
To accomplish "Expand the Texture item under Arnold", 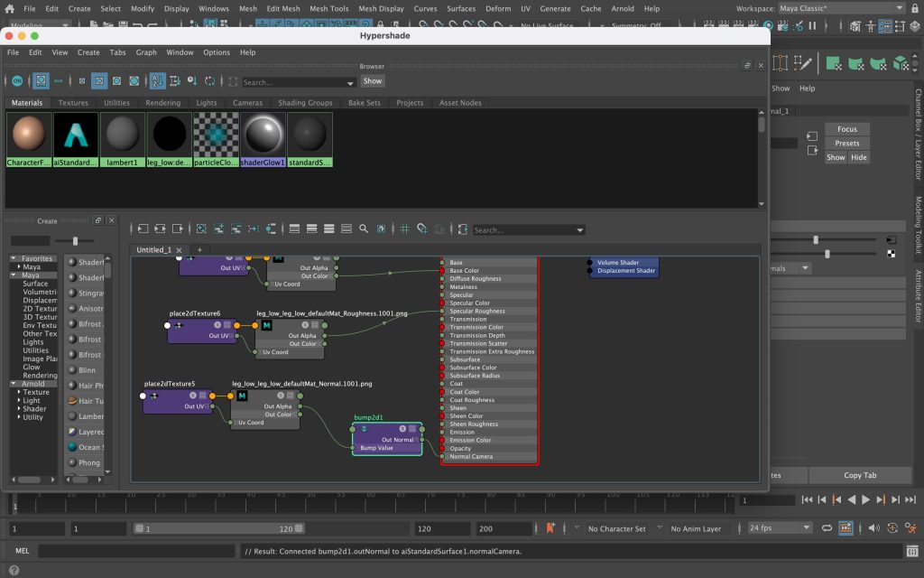I will point(19,392).
